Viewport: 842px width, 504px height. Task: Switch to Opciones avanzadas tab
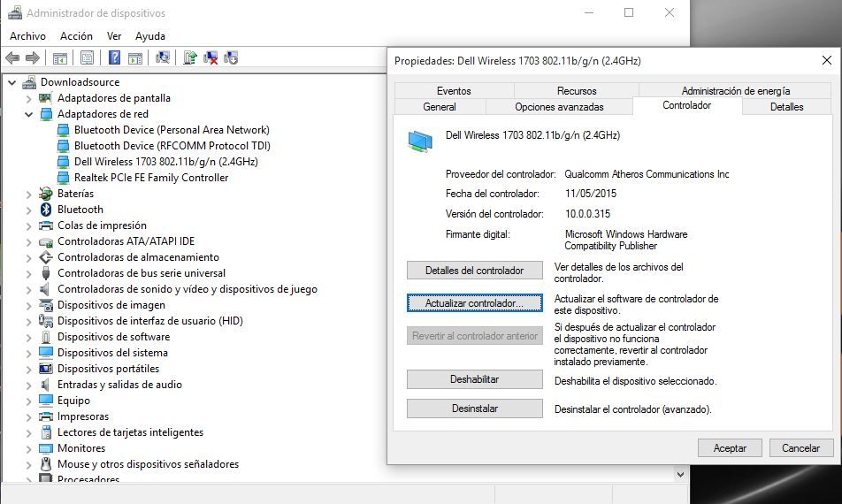(x=559, y=107)
